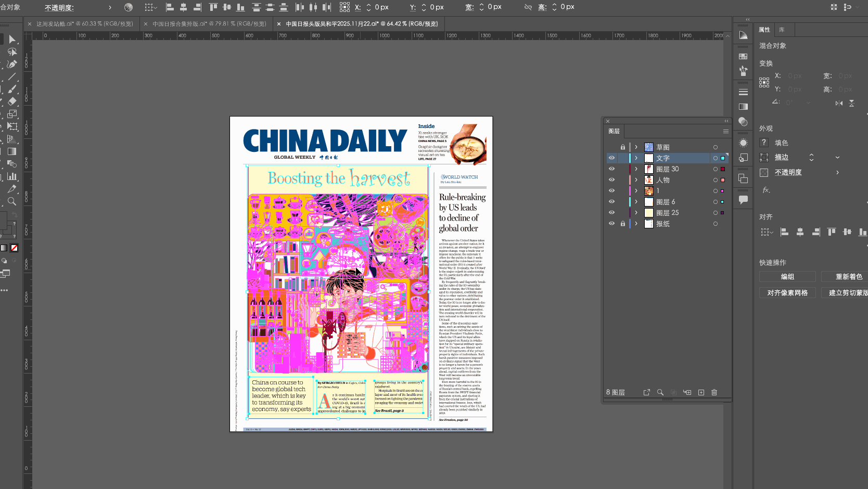Open the align-to dropdown in top control bar

tap(151, 7)
